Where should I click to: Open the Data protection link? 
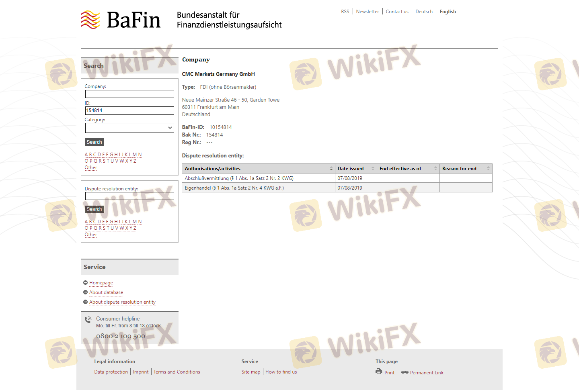coord(111,372)
